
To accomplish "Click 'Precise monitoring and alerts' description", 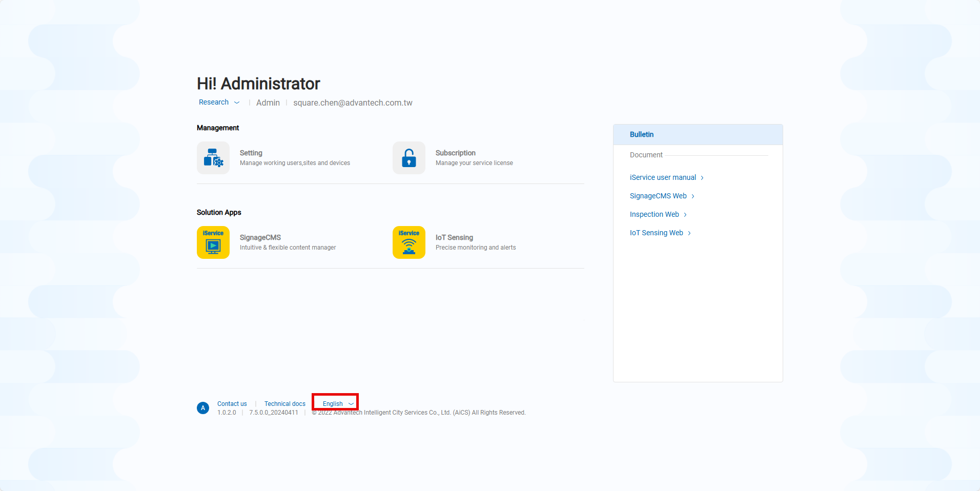I will (475, 248).
